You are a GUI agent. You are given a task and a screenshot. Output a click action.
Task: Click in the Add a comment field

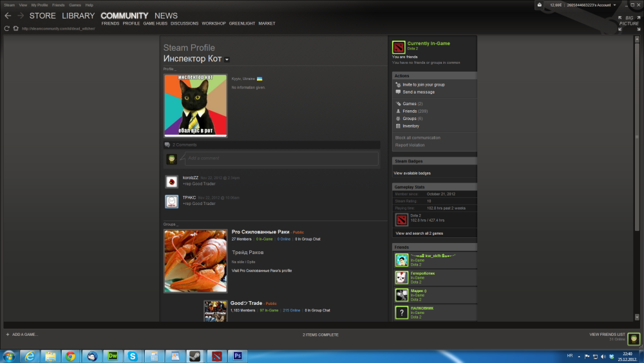click(x=281, y=158)
